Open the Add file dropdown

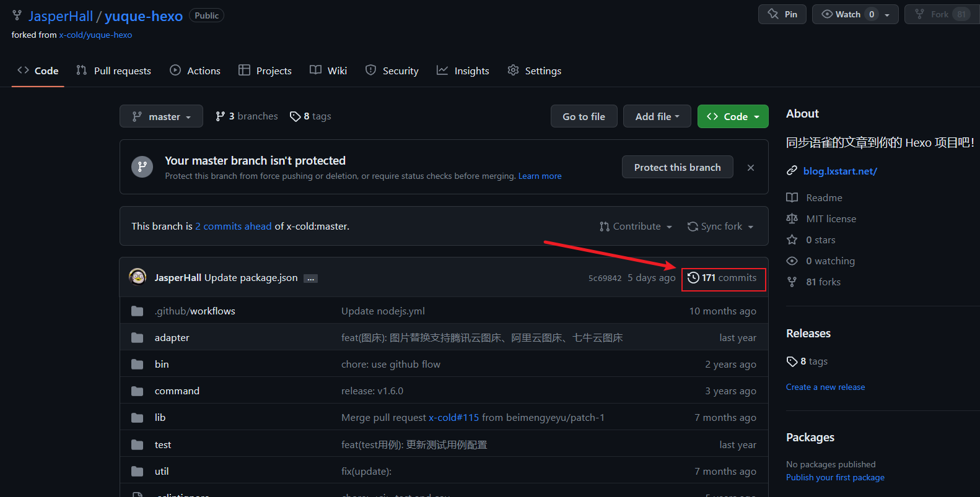(x=657, y=116)
